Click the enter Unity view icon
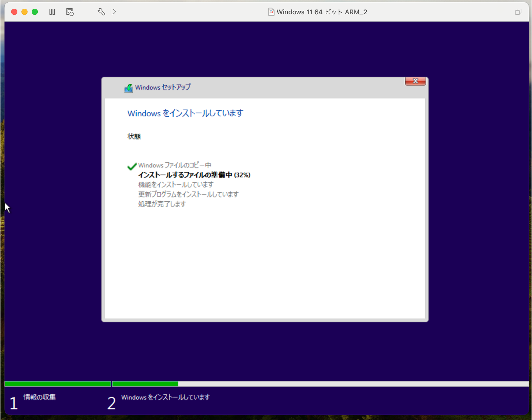The width and height of the screenshot is (532, 420). (518, 12)
